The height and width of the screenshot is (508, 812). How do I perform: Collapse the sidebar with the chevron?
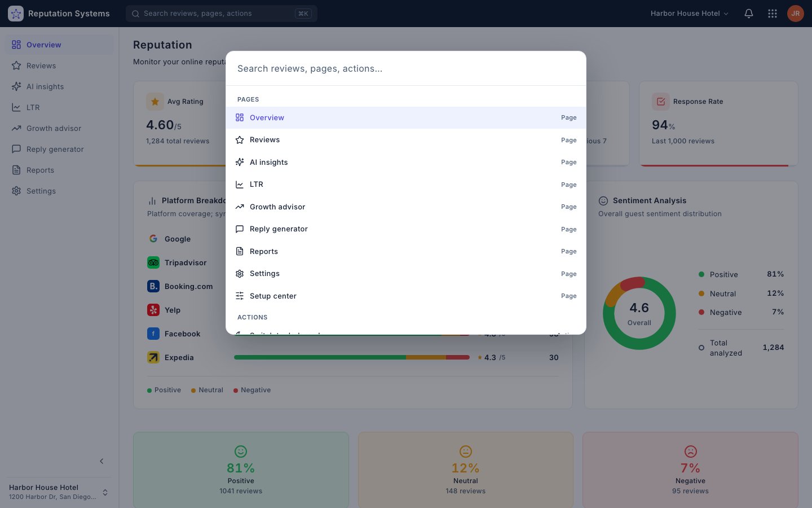(x=101, y=461)
